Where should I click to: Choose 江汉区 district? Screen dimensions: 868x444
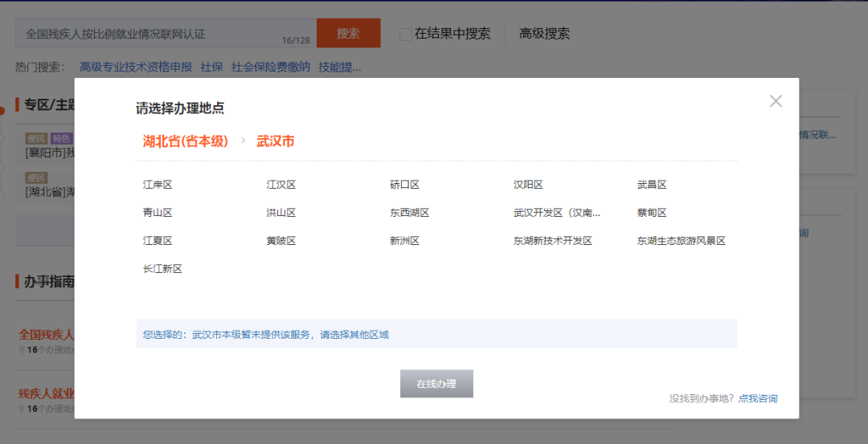click(281, 185)
